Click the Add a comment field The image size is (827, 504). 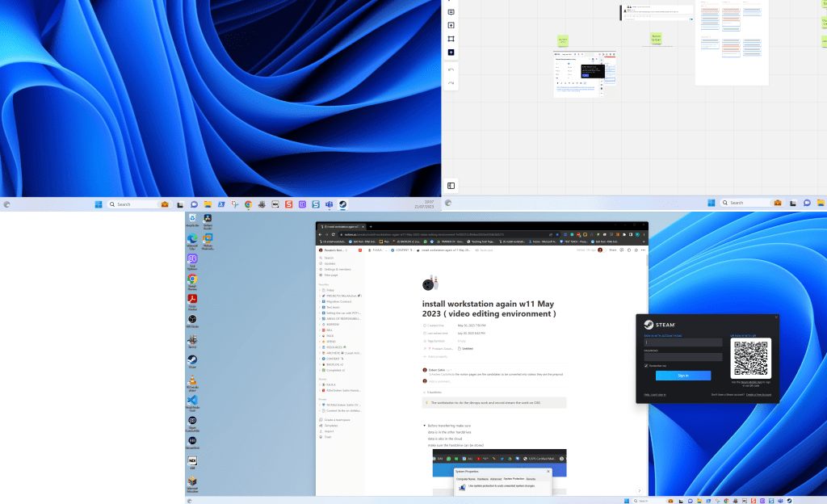pos(440,381)
